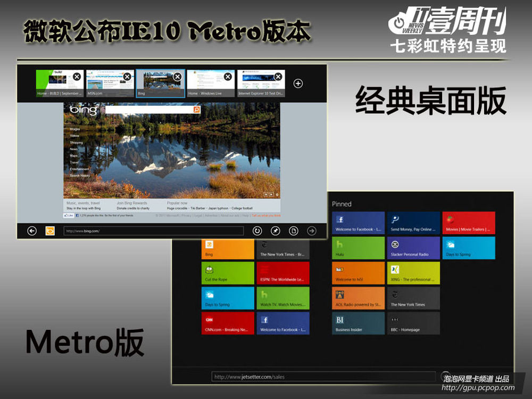Open the AOL Radio tile
Viewport: 532px width, 399px height.
358,298
